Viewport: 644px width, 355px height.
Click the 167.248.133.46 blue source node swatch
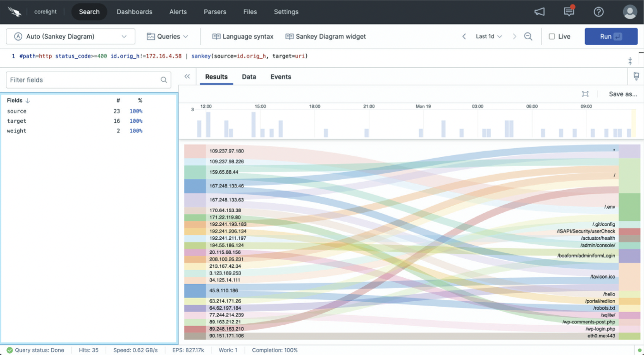tap(195, 186)
